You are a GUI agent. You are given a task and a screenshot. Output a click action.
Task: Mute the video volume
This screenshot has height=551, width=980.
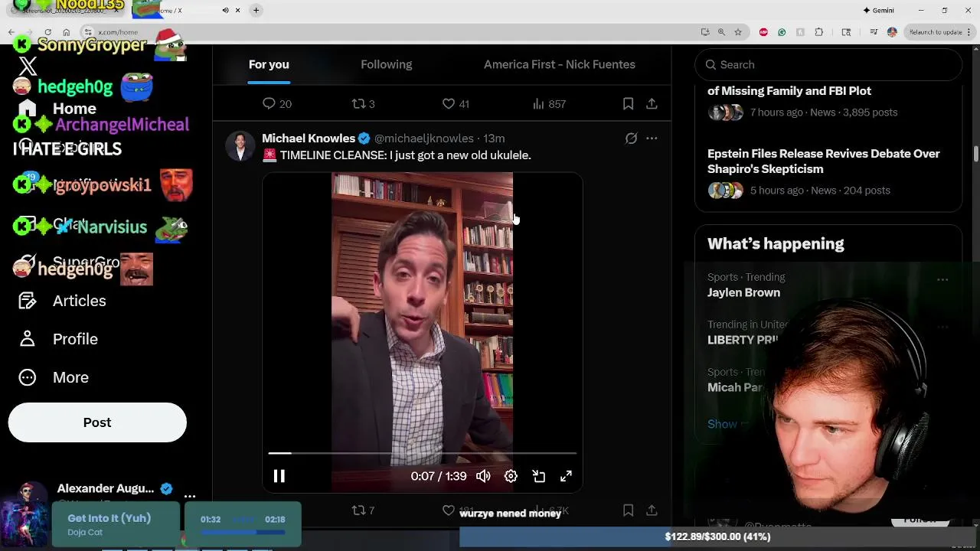coord(483,476)
